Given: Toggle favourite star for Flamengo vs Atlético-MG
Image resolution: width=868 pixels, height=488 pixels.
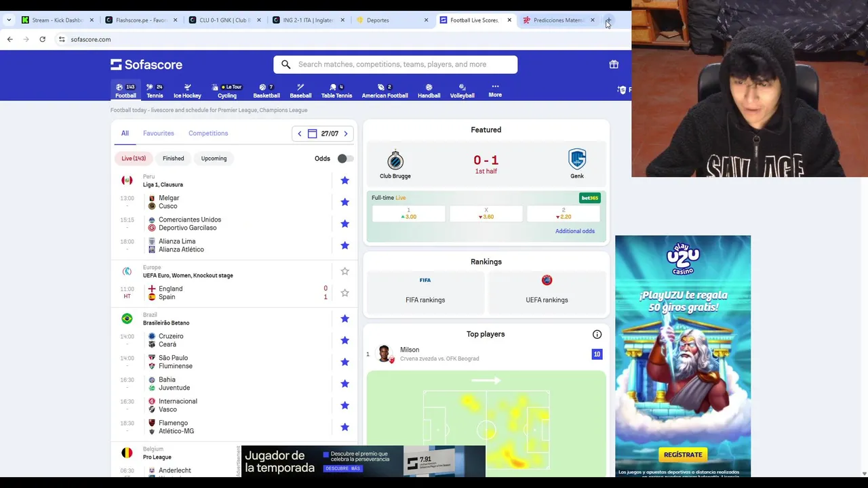Looking at the screenshot, I should (x=344, y=427).
